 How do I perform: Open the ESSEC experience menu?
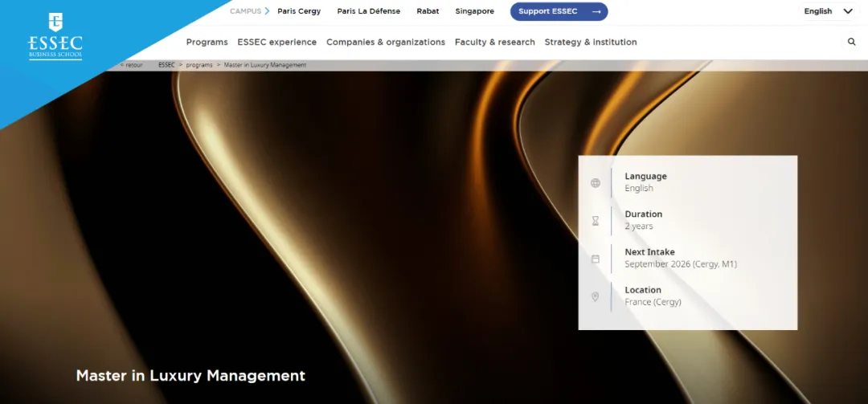click(276, 42)
